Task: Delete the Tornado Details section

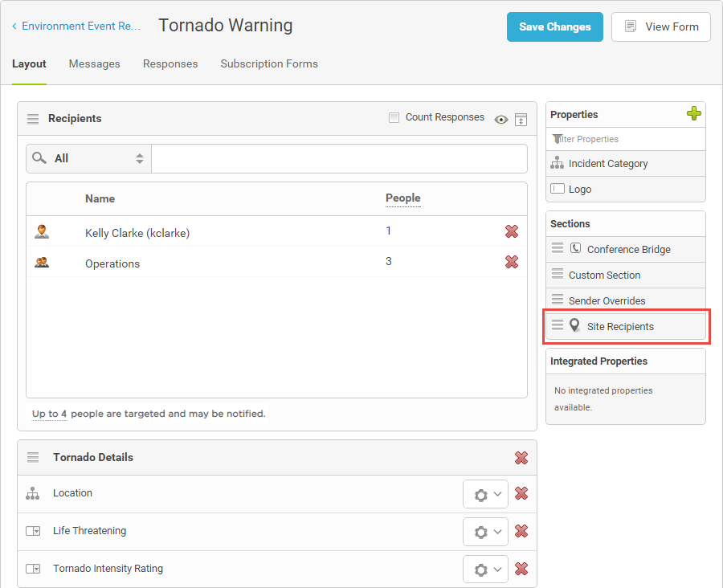Action: 521,458
